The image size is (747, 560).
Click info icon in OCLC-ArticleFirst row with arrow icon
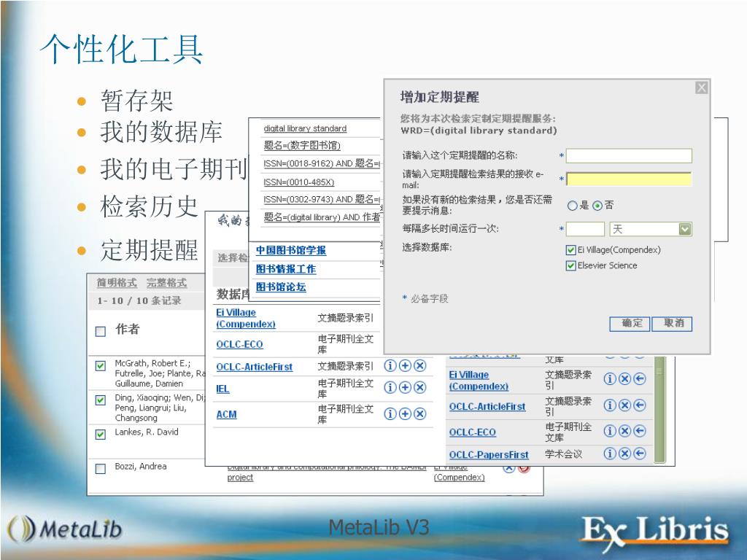(609, 405)
